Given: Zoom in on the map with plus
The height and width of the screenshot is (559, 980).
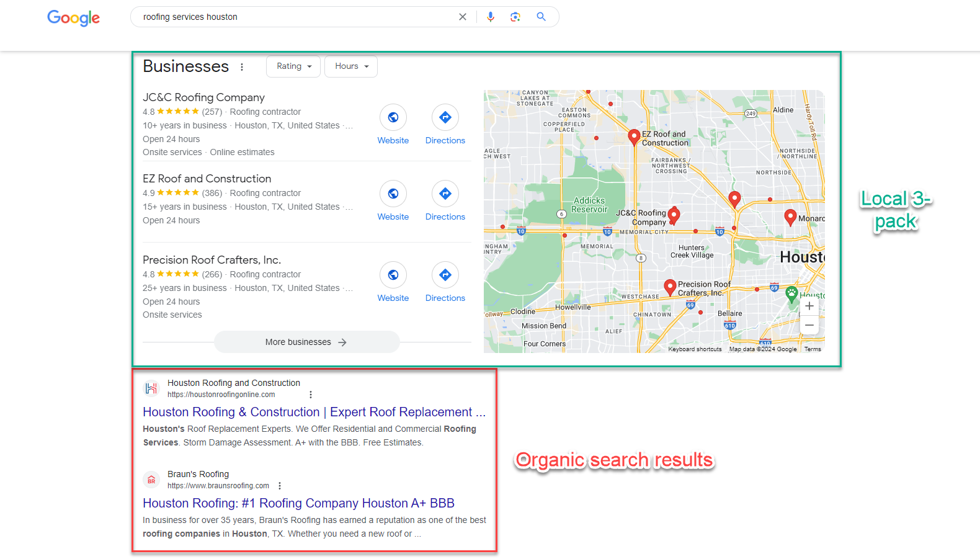Looking at the screenshot, I should pos(809,306).
